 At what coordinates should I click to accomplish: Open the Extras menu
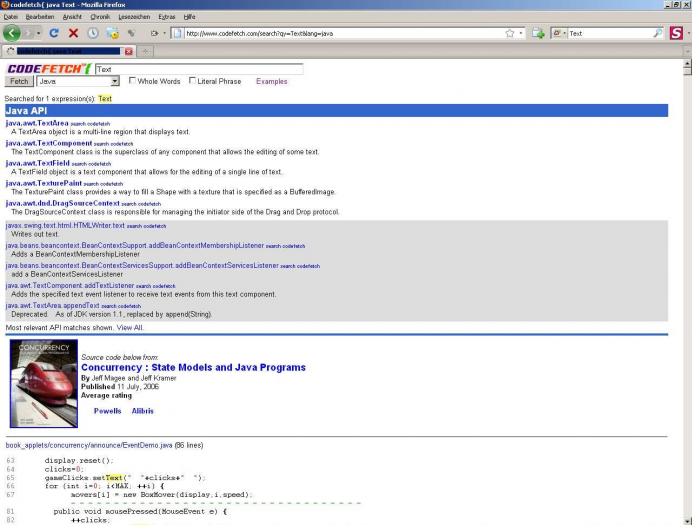pos(166,17)
